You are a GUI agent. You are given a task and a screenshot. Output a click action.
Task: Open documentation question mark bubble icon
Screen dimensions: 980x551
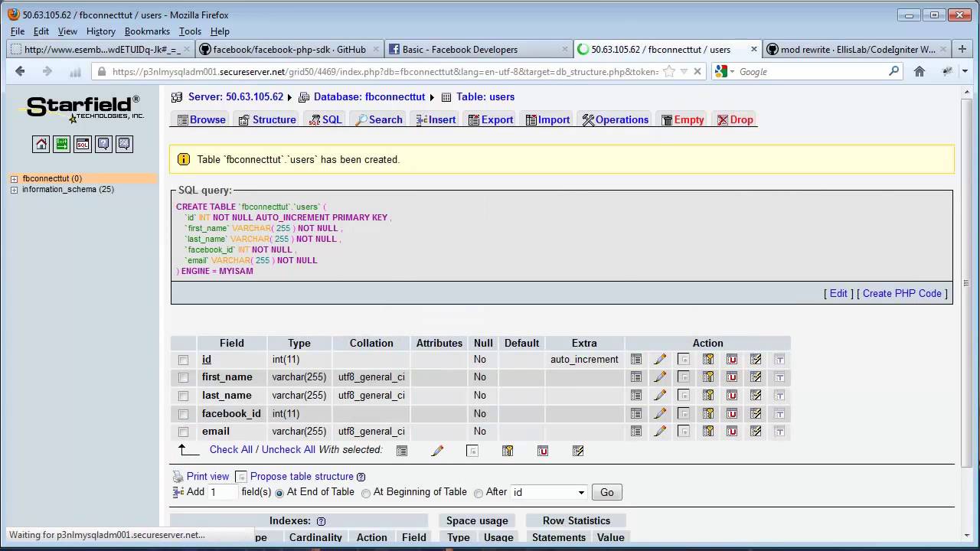103,144
